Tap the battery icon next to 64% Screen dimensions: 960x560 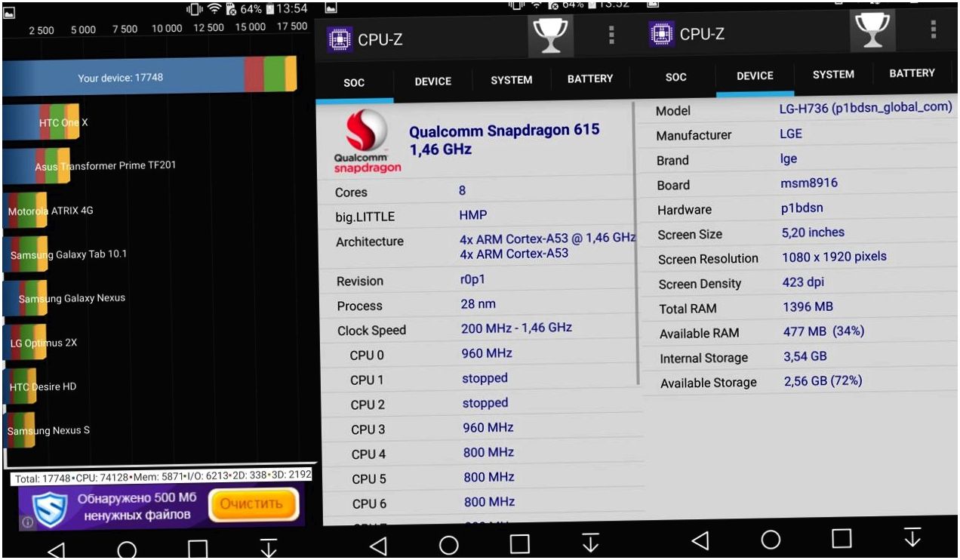coord(269,10)
